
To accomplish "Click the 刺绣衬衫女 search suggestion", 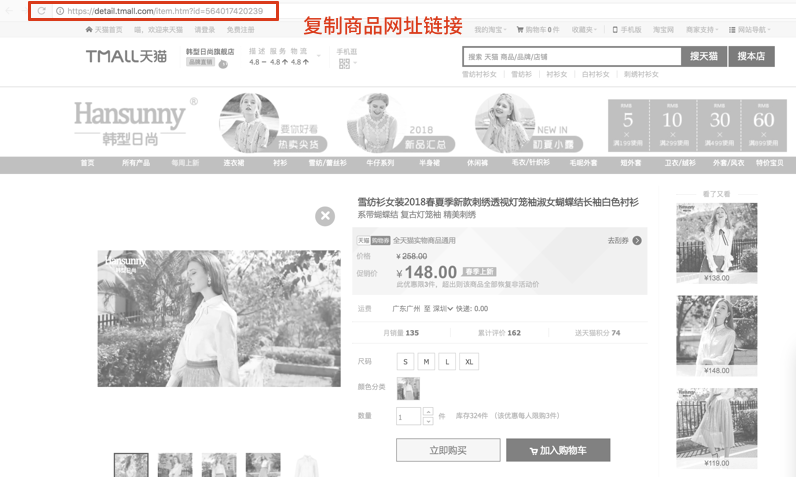I will [641, 74].
